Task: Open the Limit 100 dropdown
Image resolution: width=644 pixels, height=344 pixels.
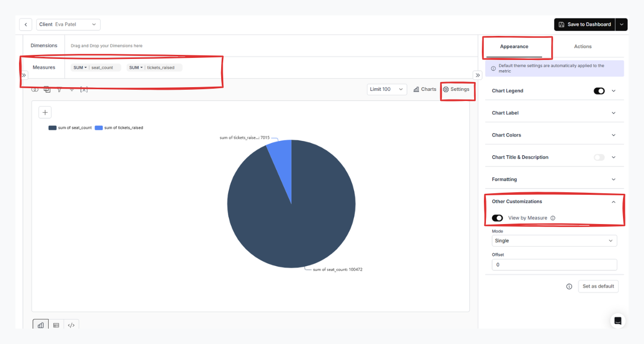Action: [387, 89]
